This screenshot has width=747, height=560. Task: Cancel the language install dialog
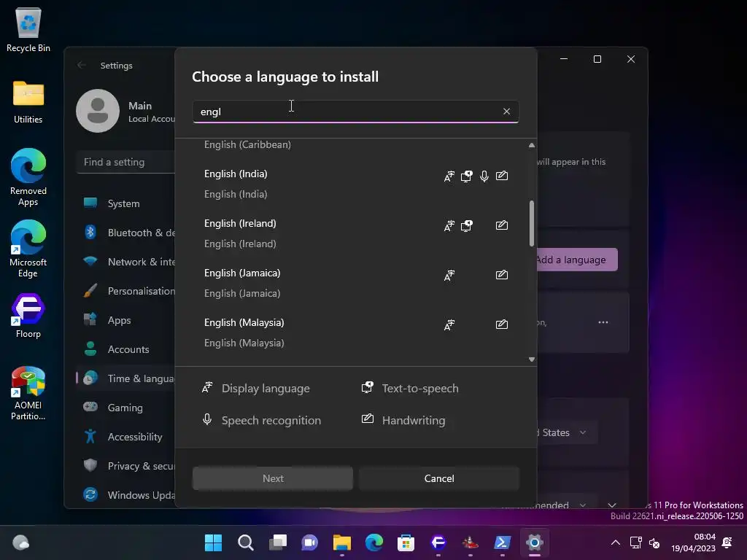click(438, 478)
